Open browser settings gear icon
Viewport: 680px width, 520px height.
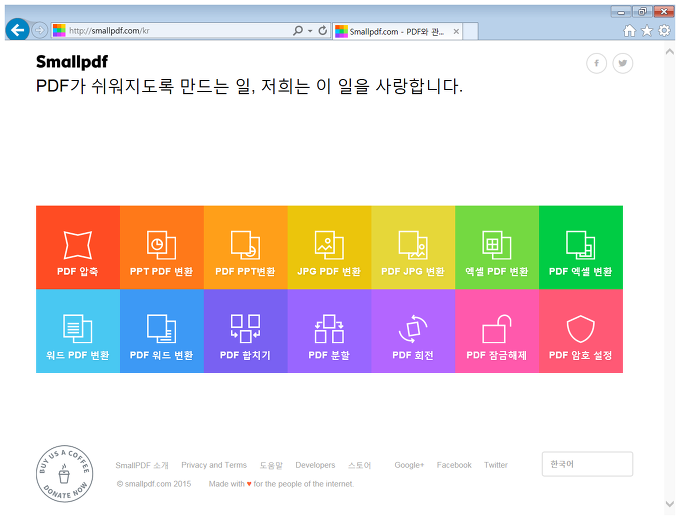[664, 31]
